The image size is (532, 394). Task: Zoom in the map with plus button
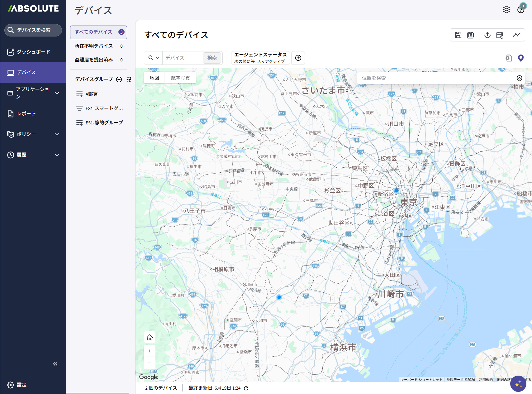click(x=150, y=351)
